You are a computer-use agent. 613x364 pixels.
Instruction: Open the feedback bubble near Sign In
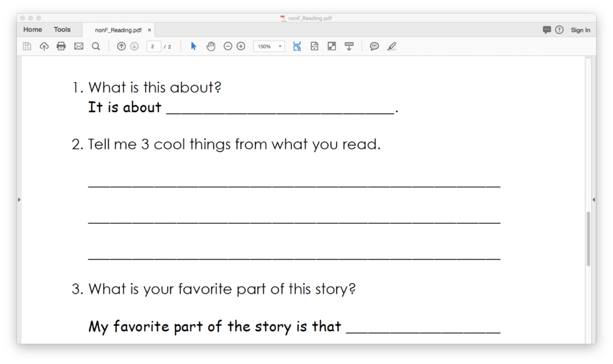[547, 29]
